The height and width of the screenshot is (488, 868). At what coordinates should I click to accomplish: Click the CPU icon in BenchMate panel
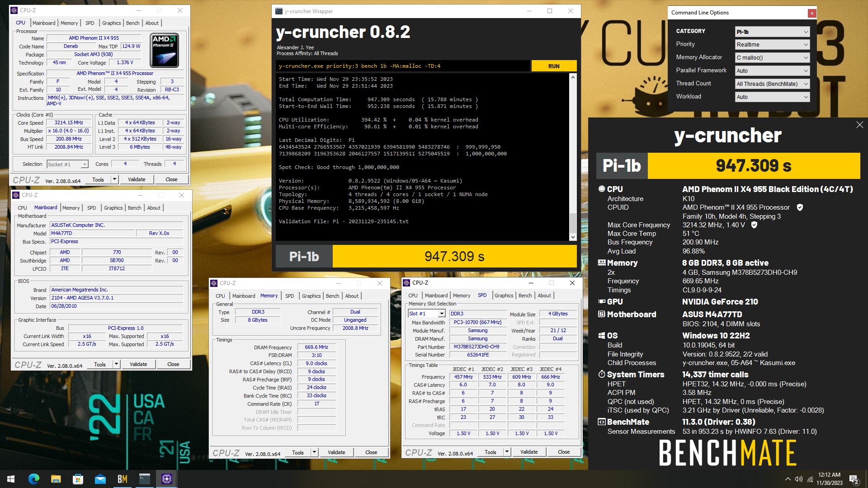point(602,189)
